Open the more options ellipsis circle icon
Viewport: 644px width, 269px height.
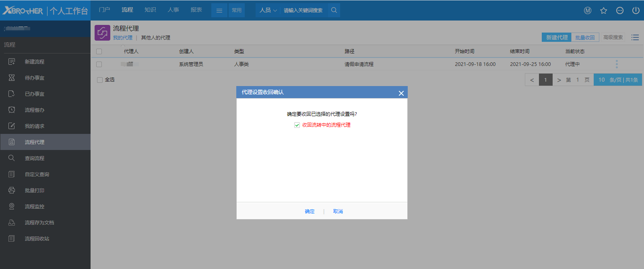[620, 10]
